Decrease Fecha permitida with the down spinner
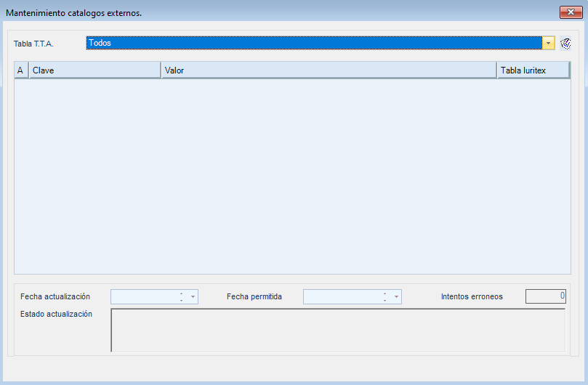Viewport: 588px width, 385px height. 384,300
